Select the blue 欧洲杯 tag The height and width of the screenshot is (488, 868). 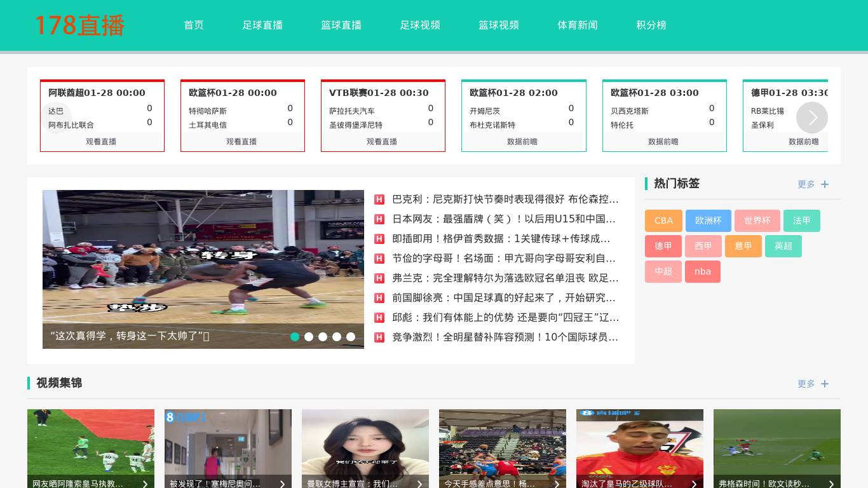708,220
